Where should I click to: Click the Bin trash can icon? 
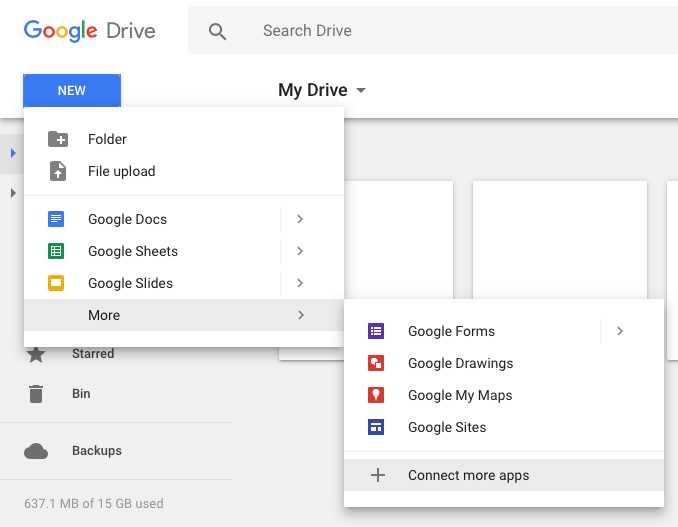36,393
